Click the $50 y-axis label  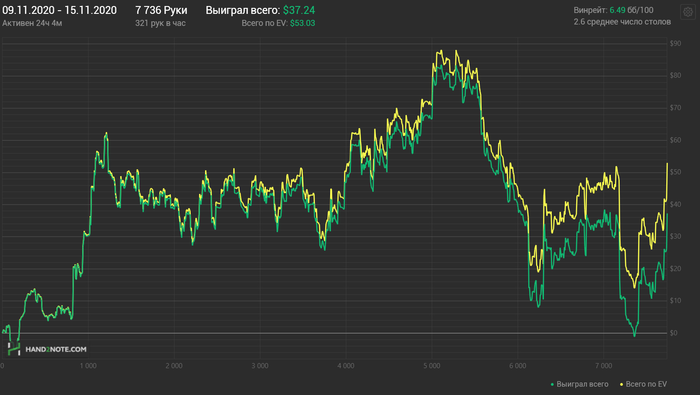coord(675,172)
